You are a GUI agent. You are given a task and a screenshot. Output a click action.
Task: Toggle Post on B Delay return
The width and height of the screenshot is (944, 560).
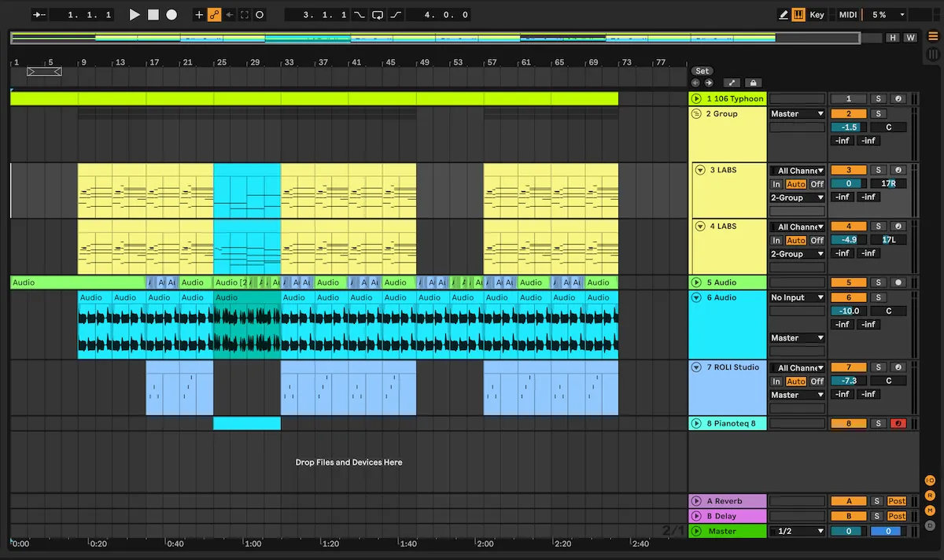point(897,517)
